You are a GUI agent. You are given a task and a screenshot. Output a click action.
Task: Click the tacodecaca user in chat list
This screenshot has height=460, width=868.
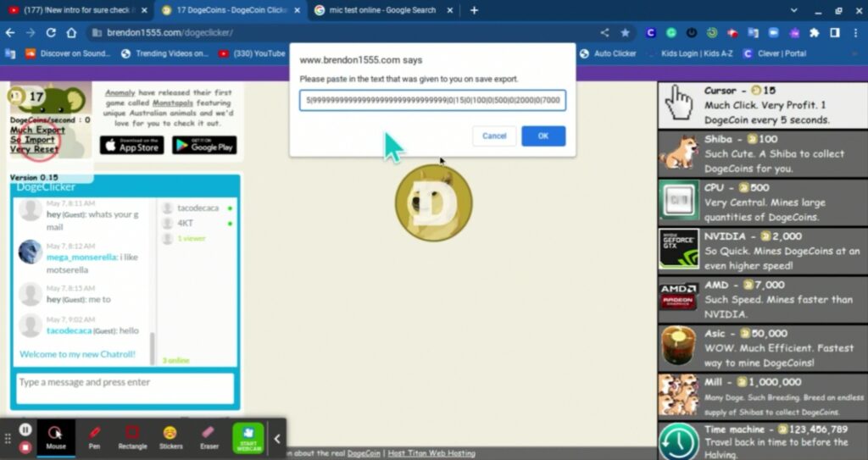tap(197, 208)
